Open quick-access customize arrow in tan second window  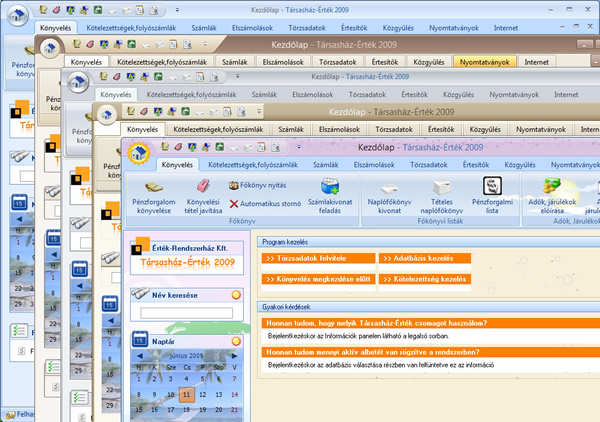(259, 111)
